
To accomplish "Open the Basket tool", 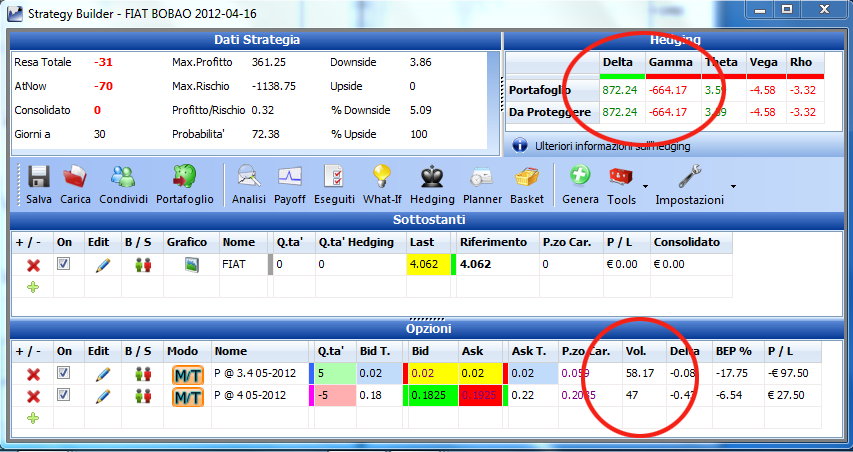I will 527,177.
